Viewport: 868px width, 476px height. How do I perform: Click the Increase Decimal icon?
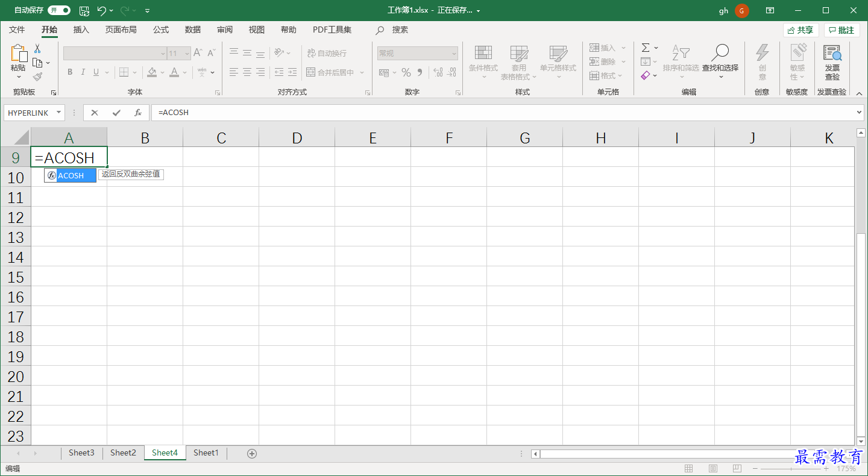[438, 72]
